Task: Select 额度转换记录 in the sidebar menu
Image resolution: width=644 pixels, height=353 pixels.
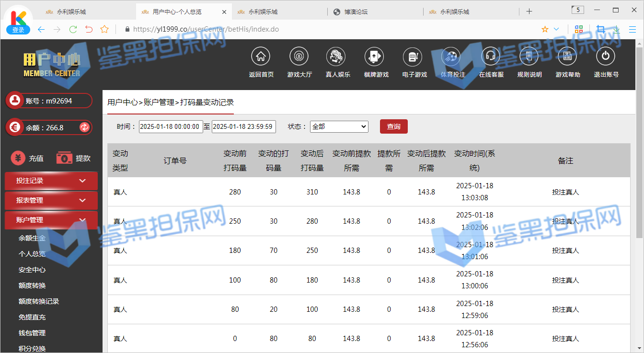Action: [x=39, y=301]
